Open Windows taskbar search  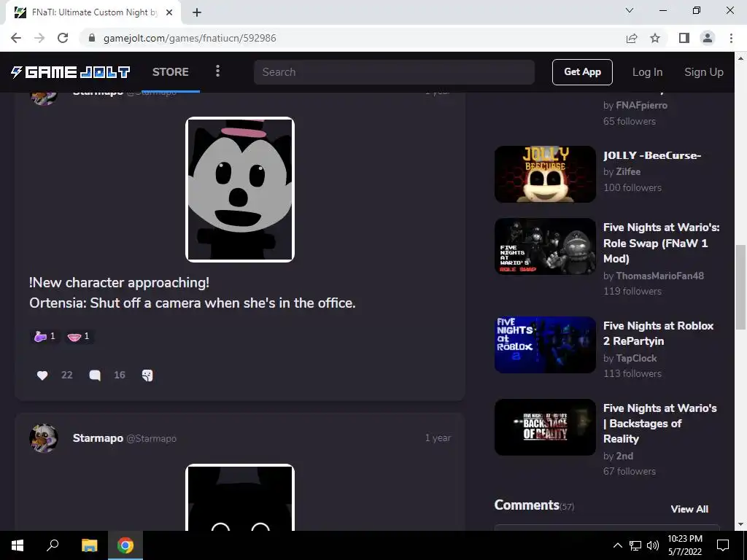(x=53, y=545)
